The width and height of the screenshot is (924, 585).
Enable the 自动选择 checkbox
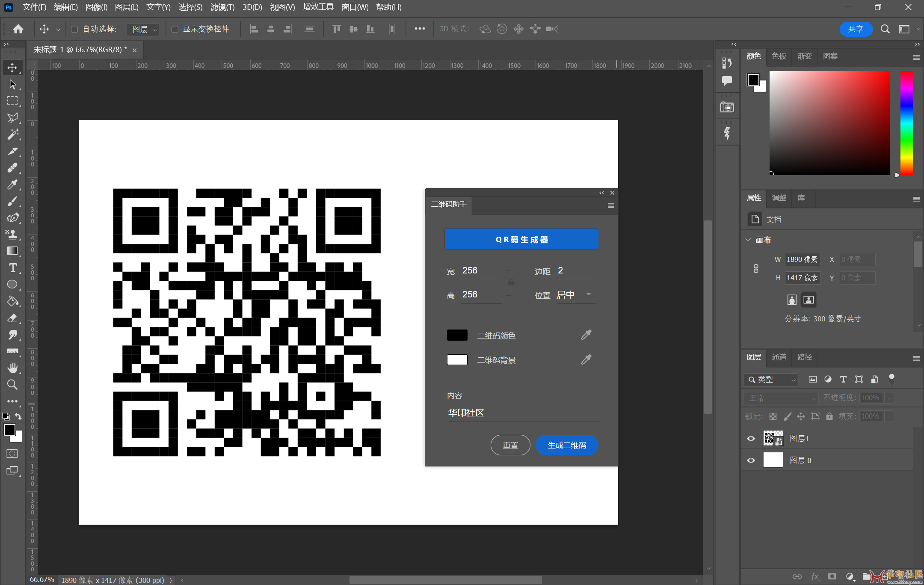[74, 29]
